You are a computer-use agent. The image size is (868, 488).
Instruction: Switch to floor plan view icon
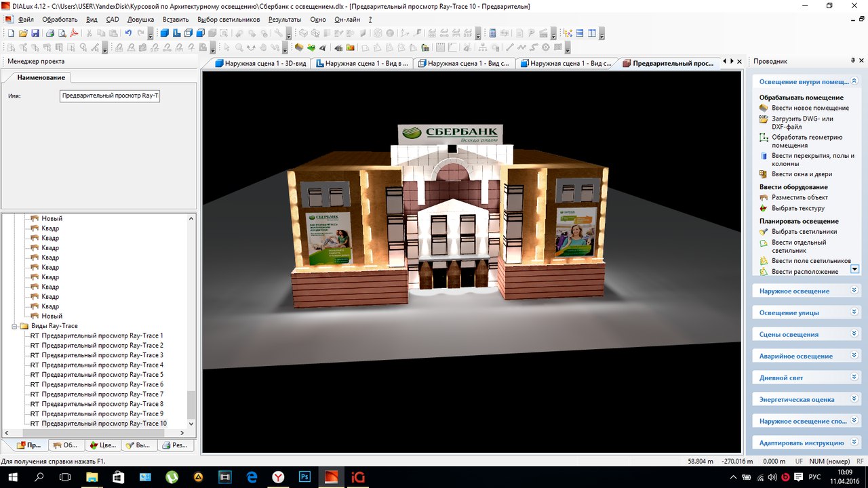[x=176, y=33]
